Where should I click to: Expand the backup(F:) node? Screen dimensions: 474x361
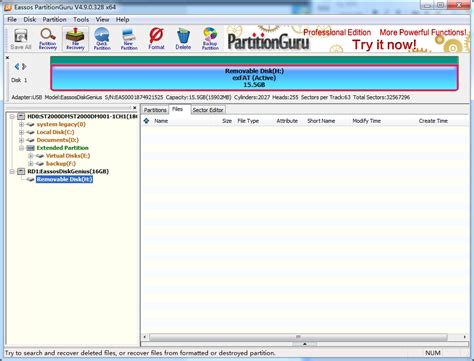(31, 163)
